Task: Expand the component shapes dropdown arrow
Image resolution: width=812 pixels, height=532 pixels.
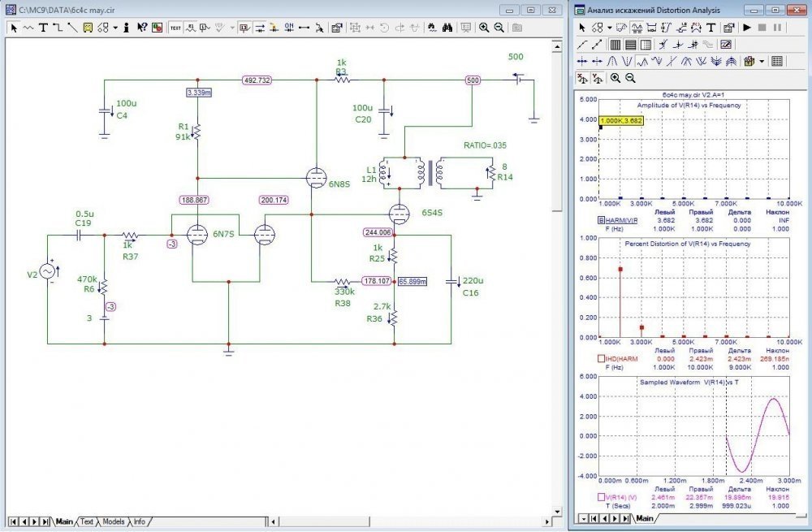Action: (x=115, y=28)
